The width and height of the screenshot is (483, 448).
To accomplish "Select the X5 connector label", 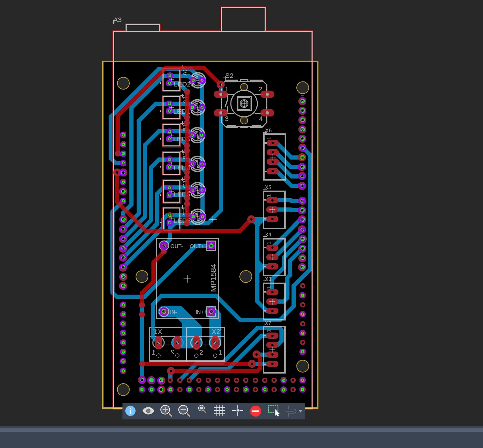I will 268,187.
